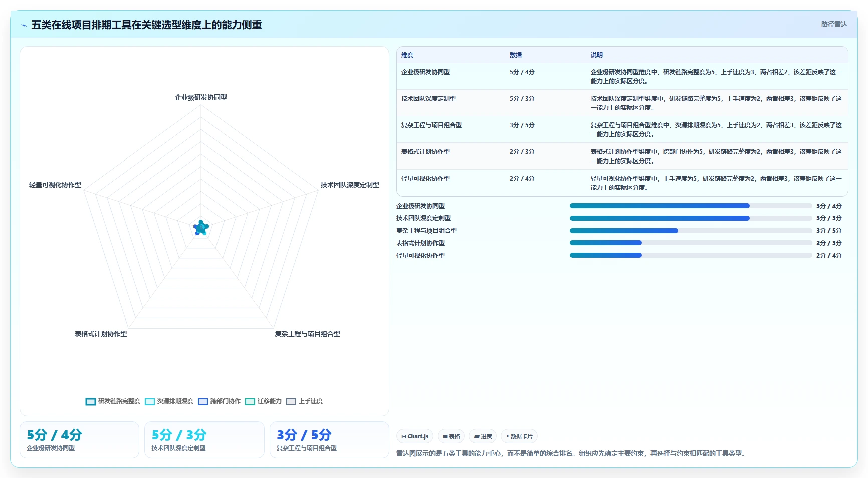
Task: Click the 路径雷达 label in header
Action: point(834,24)
